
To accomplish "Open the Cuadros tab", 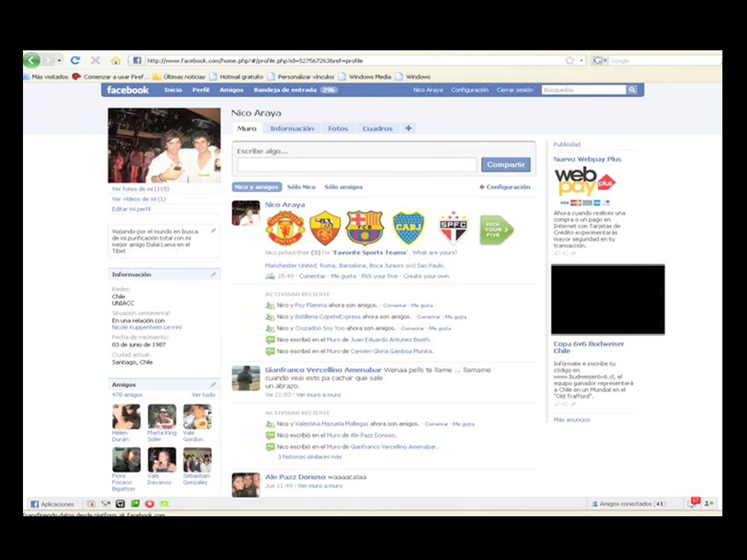I will (x=377, y=129).
